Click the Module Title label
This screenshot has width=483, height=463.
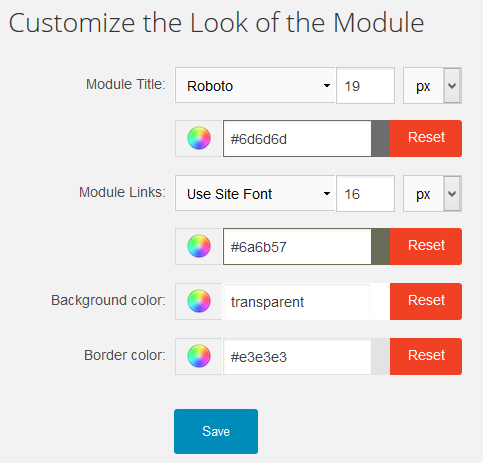tap(126, 84)
